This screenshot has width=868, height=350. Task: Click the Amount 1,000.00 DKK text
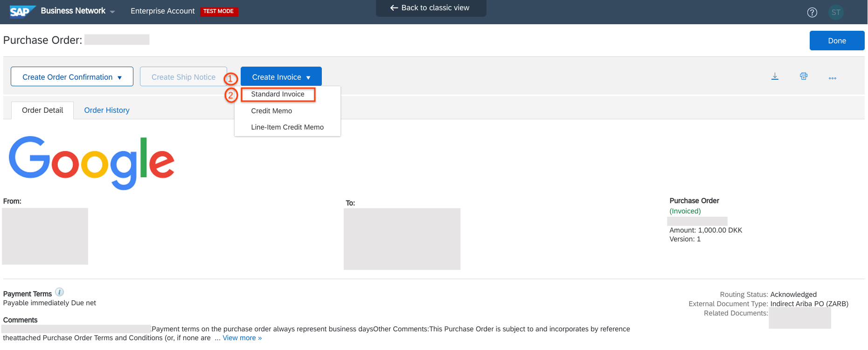[x=706, y=230]
